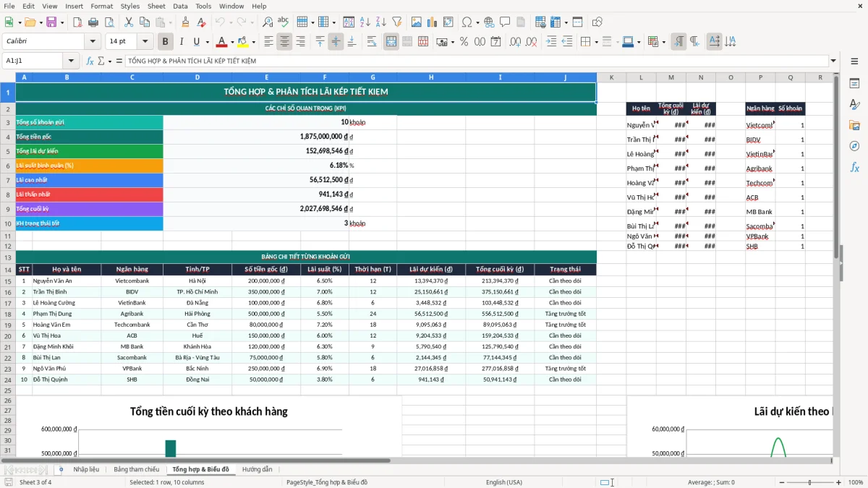Image resolution: width=868 pixels, height=488 pixels.
Task: Expand the Formula Bar chevron
Action: tap(833, 61)
